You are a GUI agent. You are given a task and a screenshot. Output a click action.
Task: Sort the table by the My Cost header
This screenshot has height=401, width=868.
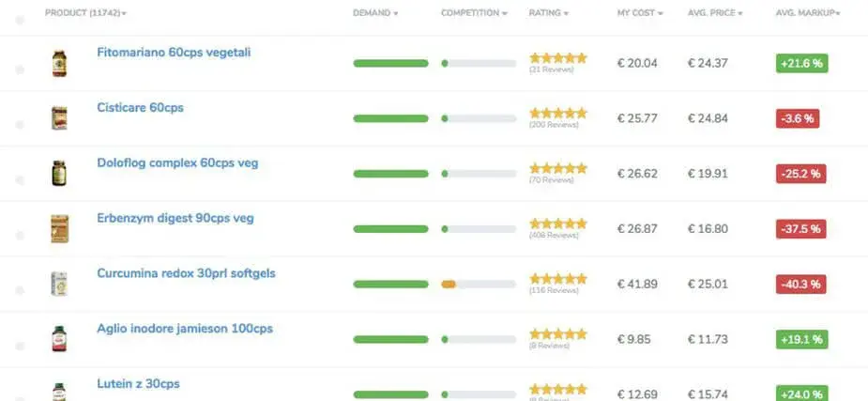(640, 13)
